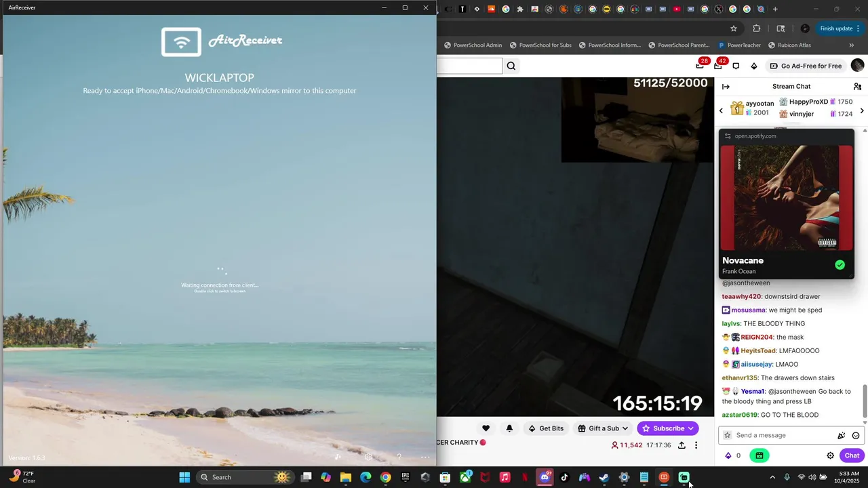
Task: Show hidden system tray icons chevron
Action: 772,477
